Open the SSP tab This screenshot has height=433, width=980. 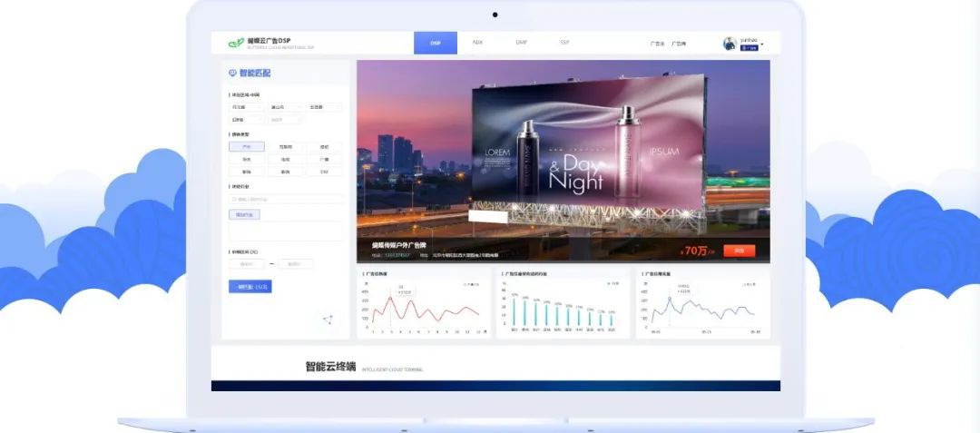(x=563, y=43)
